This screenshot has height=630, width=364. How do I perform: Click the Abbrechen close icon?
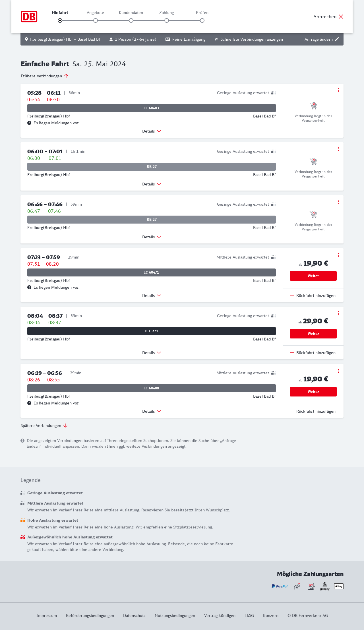(x=341, y=16)
